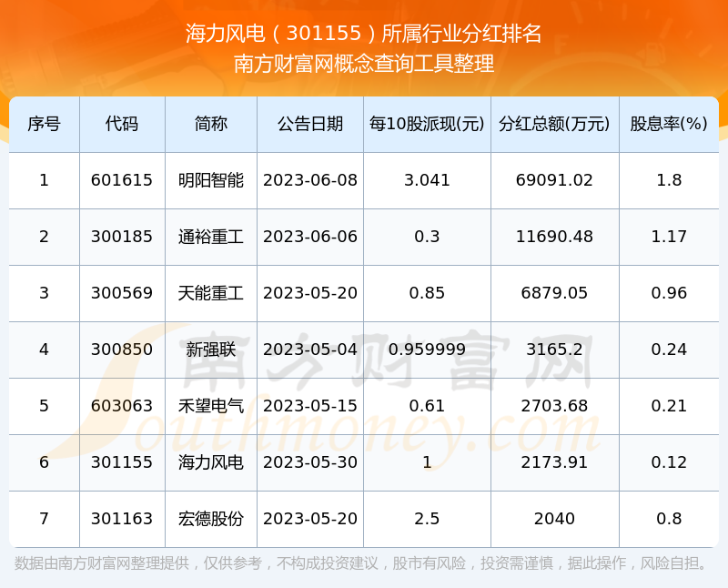Click payout value 2.5
The width and height of the screenshot is (728, 588).
(x=427, y=519)
